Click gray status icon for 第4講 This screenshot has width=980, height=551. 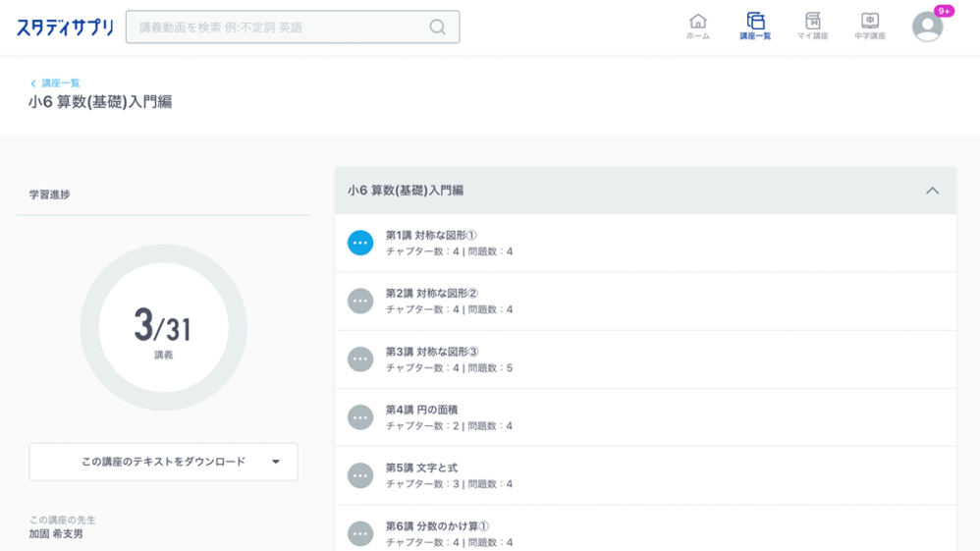click(360, 417)
